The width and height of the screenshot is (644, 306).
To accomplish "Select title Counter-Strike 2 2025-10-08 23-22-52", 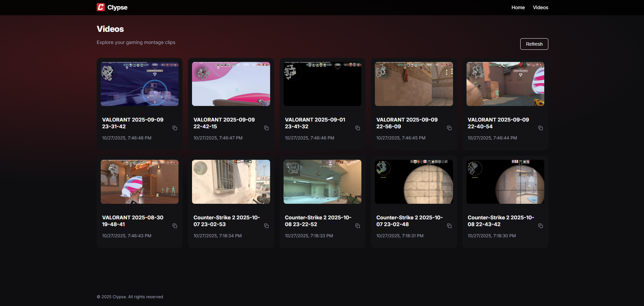I will [318, 221].
